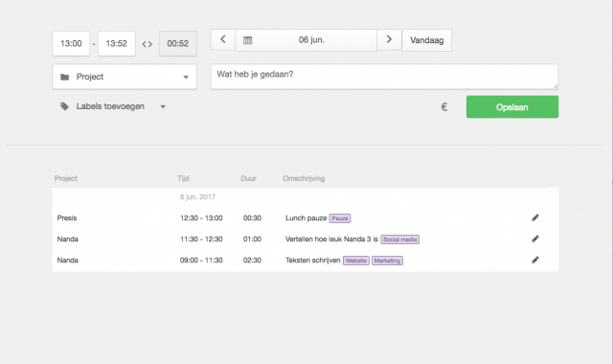Click the end time field 13:52
The image size is (613, 364).
coord(117,43)
